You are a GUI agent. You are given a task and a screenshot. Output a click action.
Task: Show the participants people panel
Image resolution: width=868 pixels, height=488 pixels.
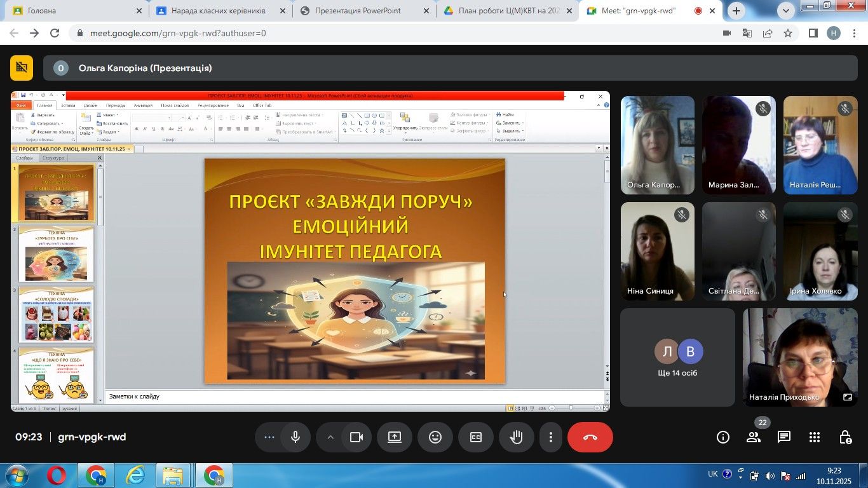(754, 437)
